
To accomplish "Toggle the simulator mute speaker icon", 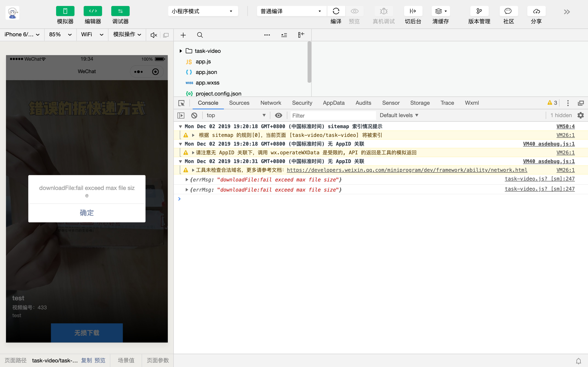I will coord(154,35).
